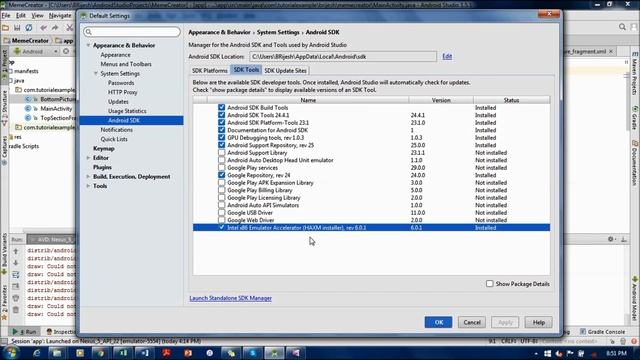The height and width of the screenshot is (360, 640).
Task: Uncheck Documentation for Android SDK
Action: click(x=221, y=130)
